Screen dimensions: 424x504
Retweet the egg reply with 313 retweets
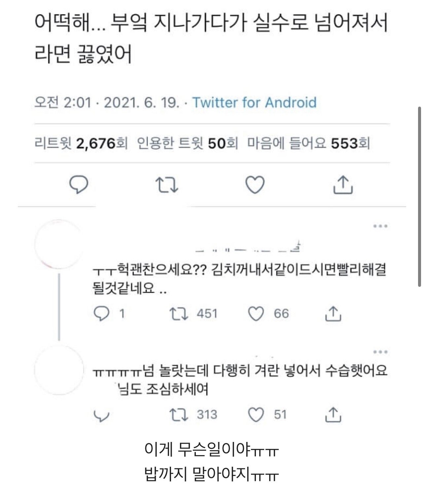click(x=179, y=415)
